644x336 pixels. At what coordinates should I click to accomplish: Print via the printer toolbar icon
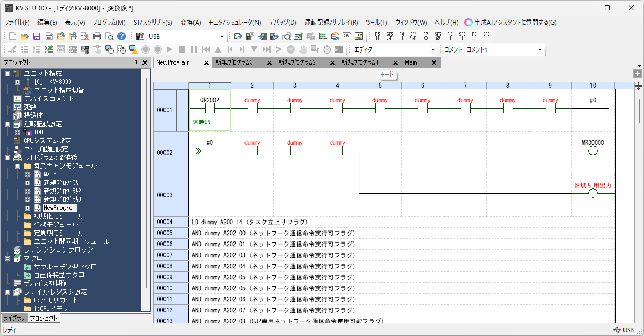coord(97,36)
